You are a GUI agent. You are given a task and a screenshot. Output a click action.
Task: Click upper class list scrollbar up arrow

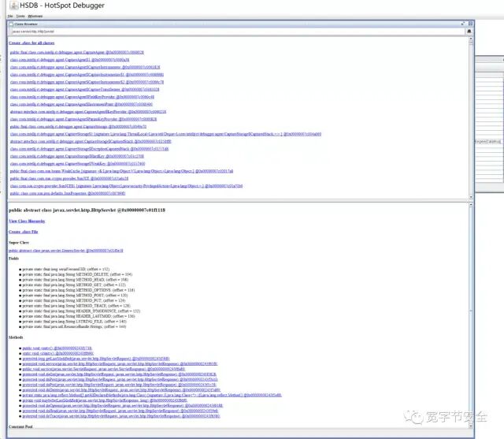471,39
